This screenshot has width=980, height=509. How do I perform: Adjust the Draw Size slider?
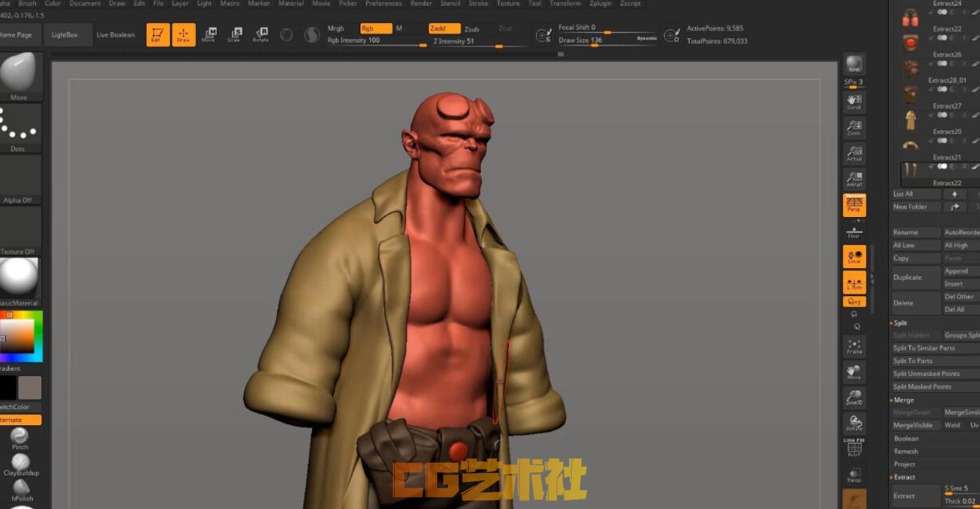tap(608, 41)
